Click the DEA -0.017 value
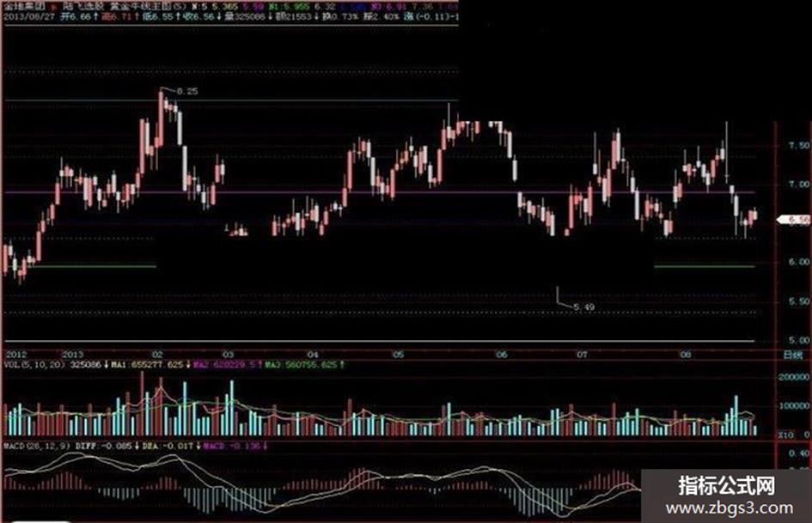Image resolution: width=812 pixels, height=523 pixels. [x=168, y=446]
